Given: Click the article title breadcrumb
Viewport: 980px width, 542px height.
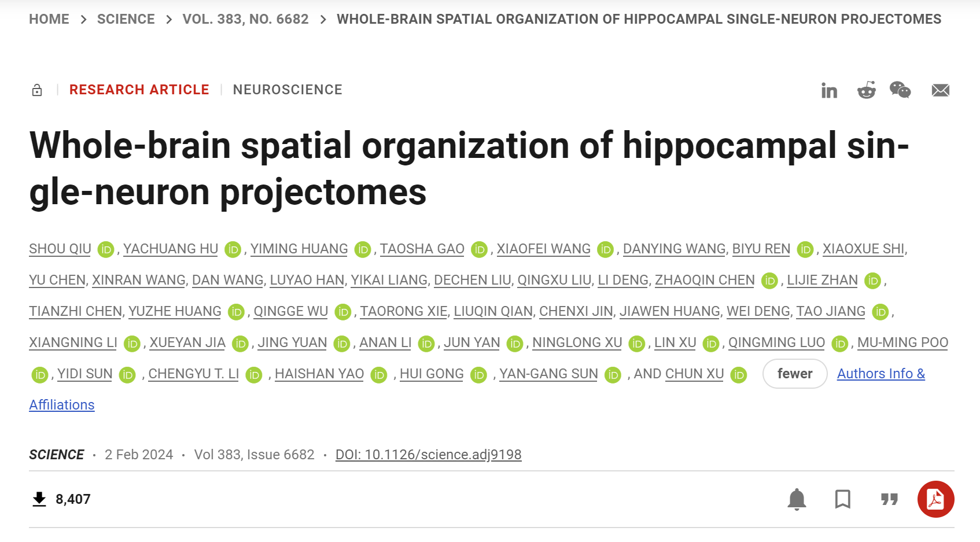Looking at the screenshot, I should point(639,19).
